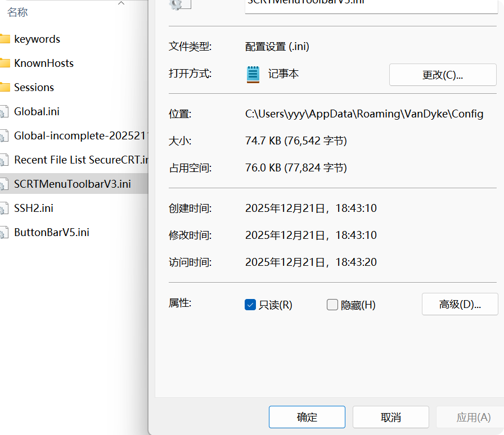Click the Notepad icon beside 记事本

tap(253, 74)
